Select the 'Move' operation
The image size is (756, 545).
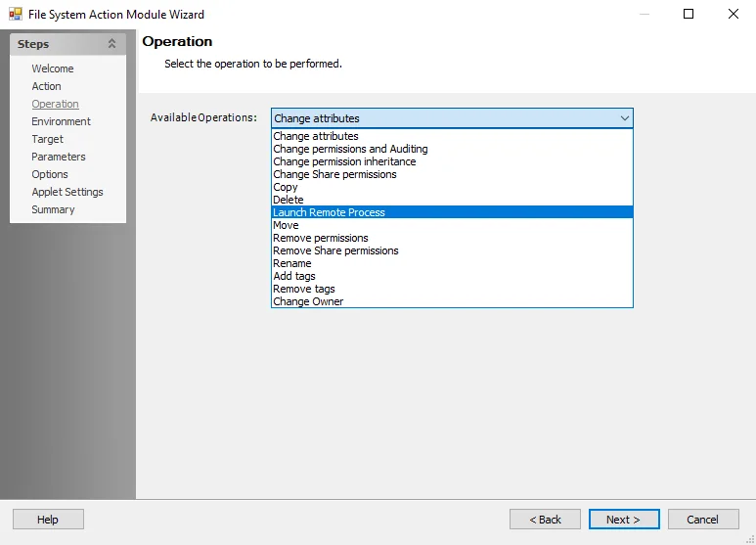coord(452,225)
